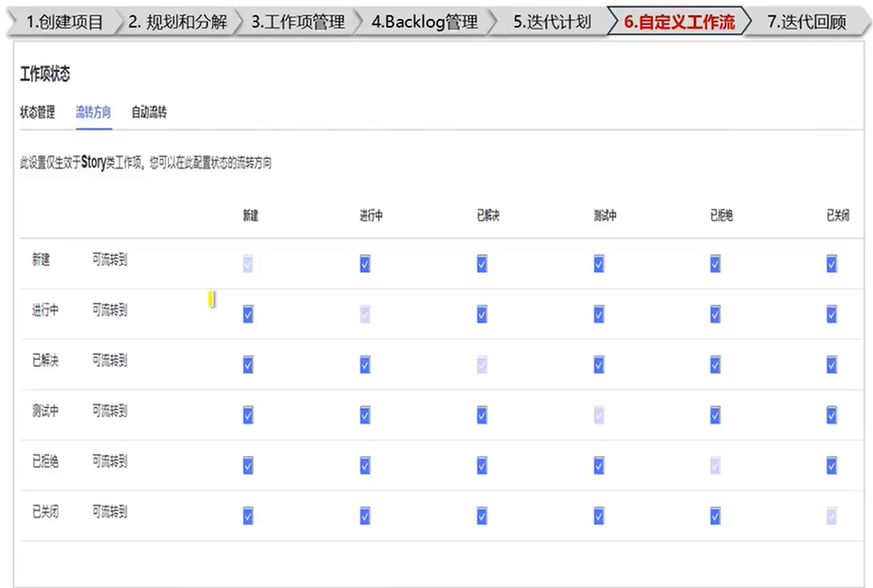873x588 pixels.
Task: Toggle 已拒绝 row checkbox under 已解决
Action: [482, 466]
